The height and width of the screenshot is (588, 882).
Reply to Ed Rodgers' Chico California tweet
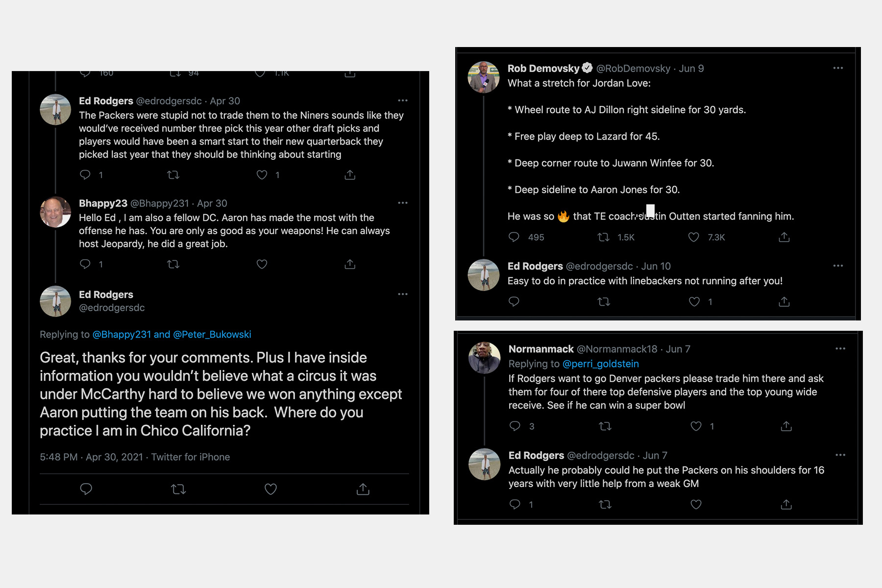pyautogui.click(x=86, y=489)
